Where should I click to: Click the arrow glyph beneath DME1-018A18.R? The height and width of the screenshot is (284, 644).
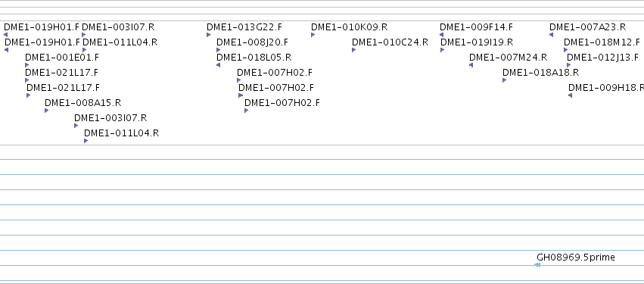pos(504,80)
